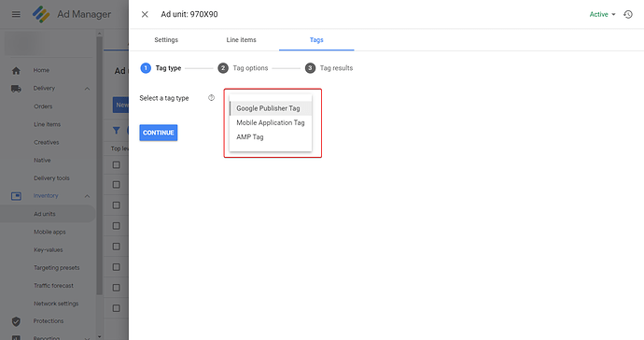Image resolution: width=644 pixels, height=340 pixels.
Task: Open Creatives in the sidebar
Action: (46, 142)
